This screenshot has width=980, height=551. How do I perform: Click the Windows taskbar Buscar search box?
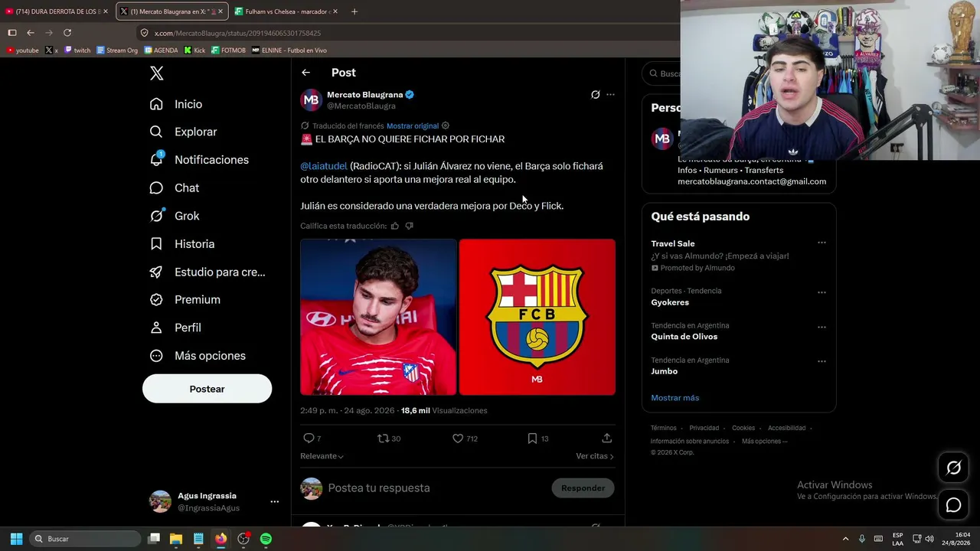click(85, 539)
